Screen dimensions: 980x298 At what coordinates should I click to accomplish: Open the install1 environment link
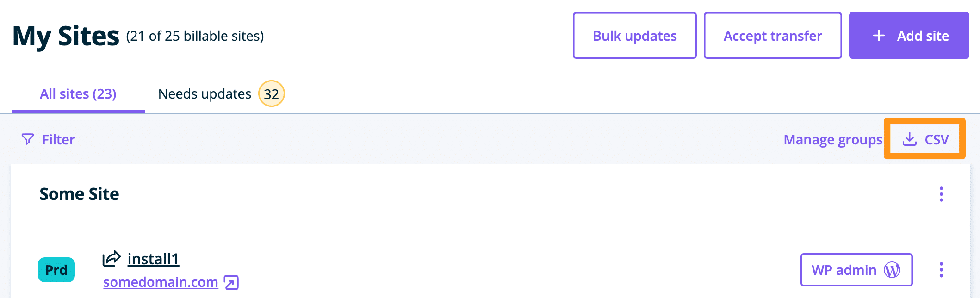click(x=153, y=259)
